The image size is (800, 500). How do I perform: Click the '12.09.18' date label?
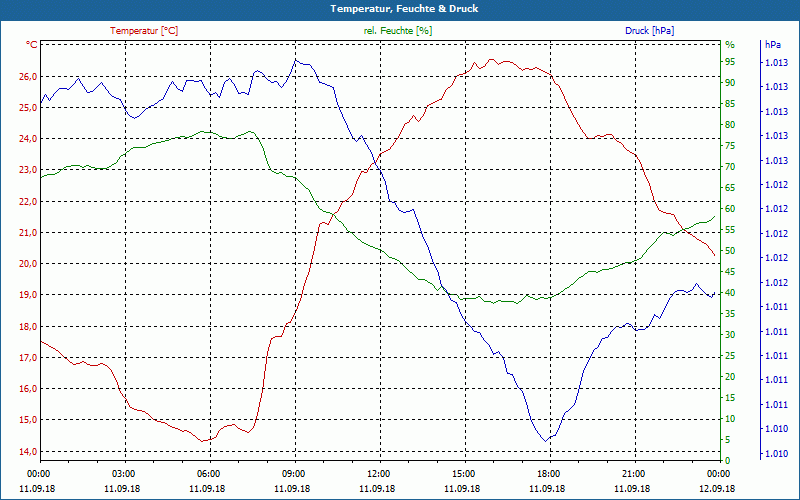click(717, 488)
